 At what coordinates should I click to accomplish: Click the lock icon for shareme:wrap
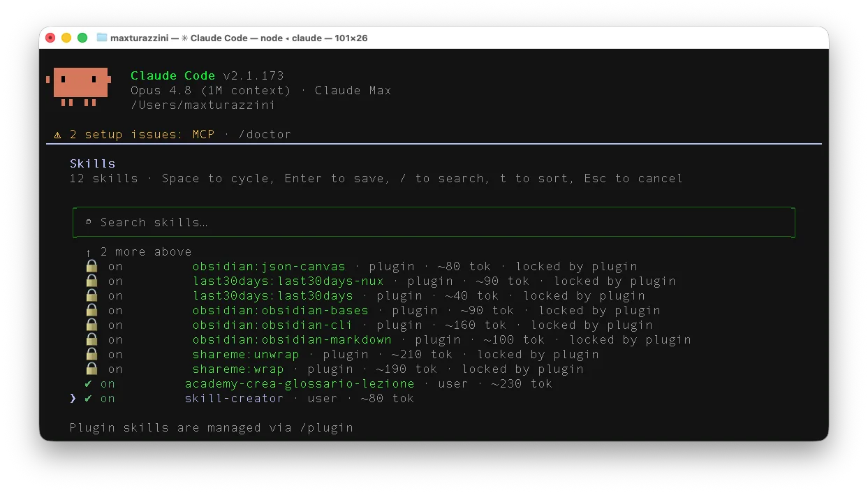click(x=91, y=369)
